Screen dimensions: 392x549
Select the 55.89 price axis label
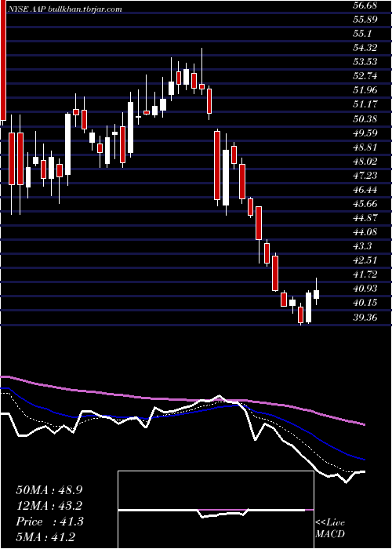[365, 20]
